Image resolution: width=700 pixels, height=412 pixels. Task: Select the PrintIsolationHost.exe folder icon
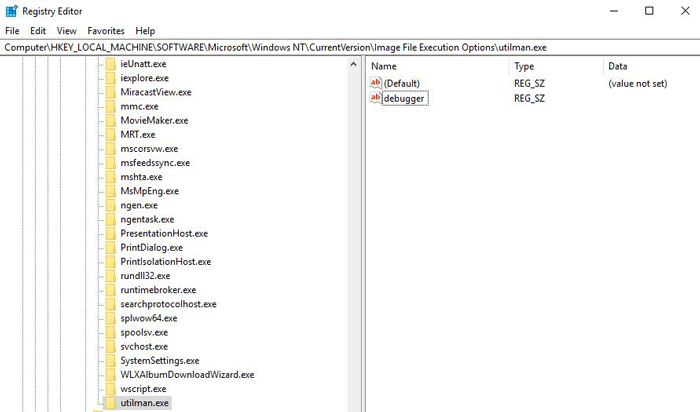[x=111, y=262]
